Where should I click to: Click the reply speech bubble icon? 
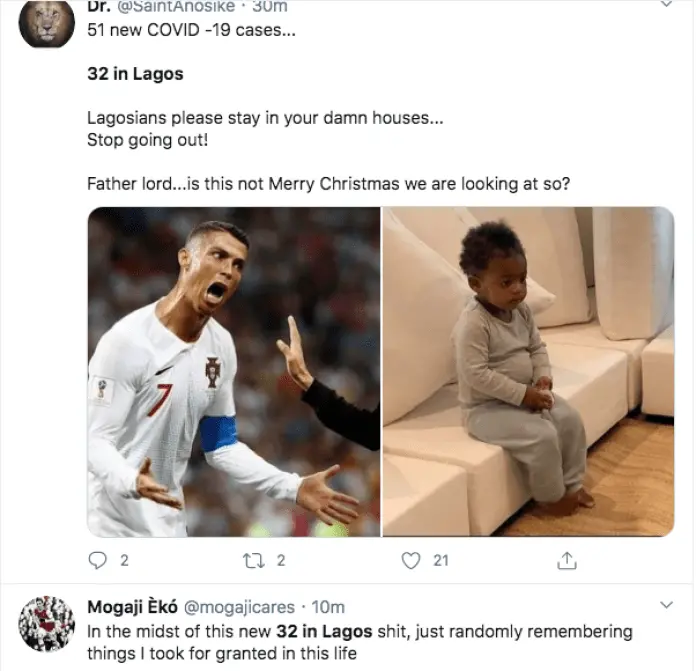pyautogui.click(x=97, y=560)
